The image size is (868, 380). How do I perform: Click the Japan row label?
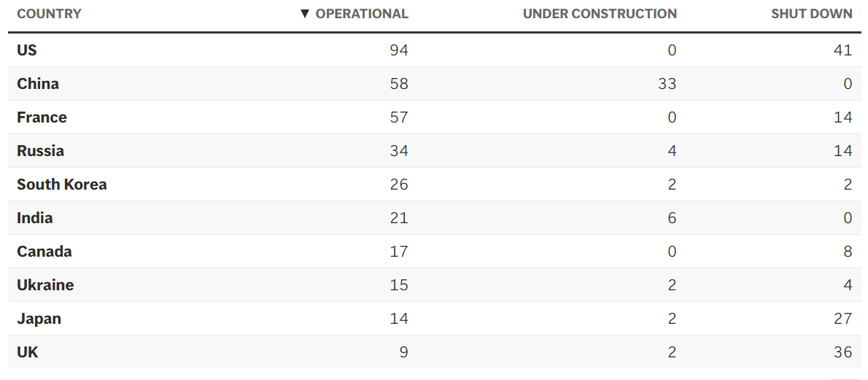pos(39,319)
